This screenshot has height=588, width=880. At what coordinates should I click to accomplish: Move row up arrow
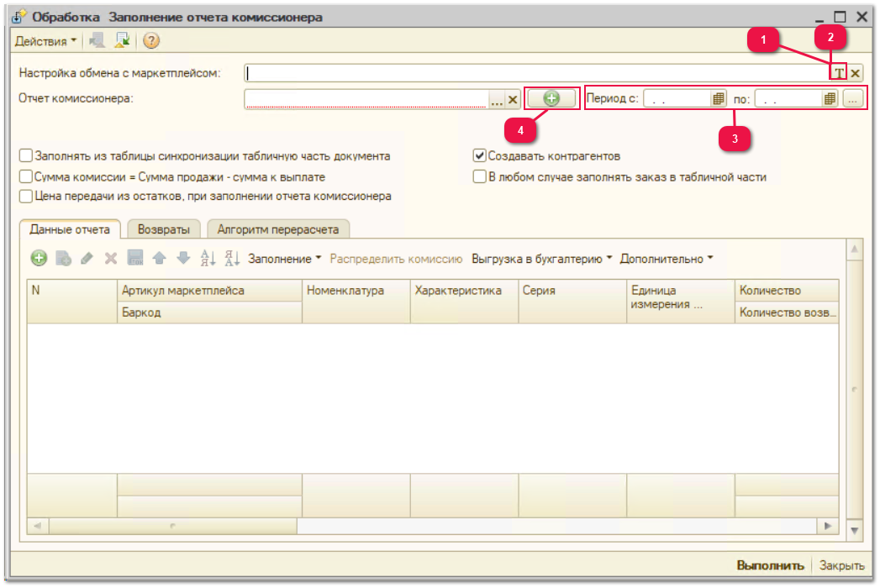(160, 258)
